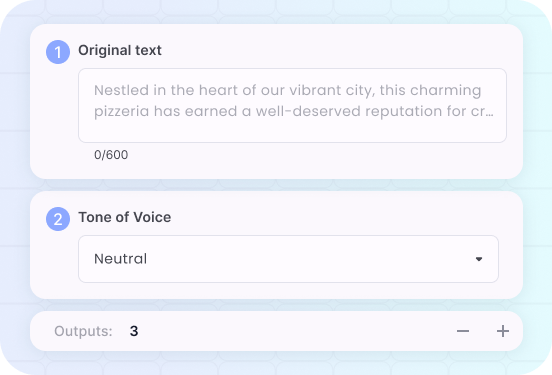This screenshot has height=375, width=552.
Task: Focus the Original text input area
Action: tap(292, 106)
